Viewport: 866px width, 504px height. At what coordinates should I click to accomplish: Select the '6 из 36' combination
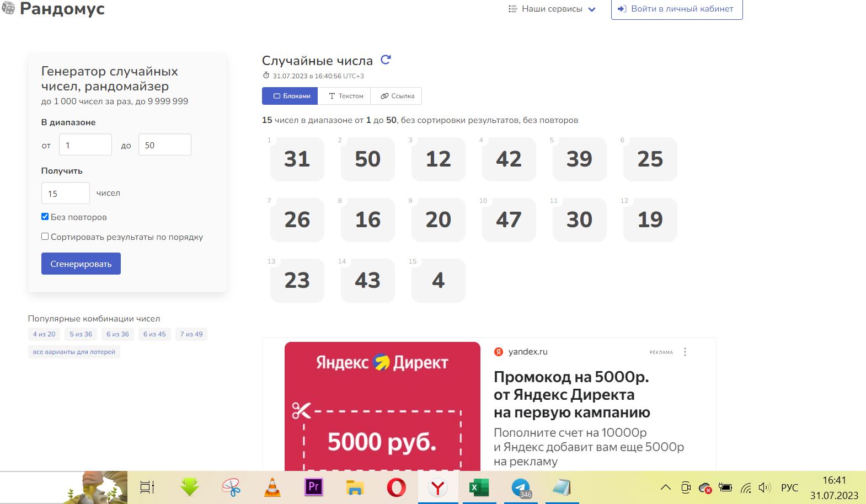(x=117, y=334)
